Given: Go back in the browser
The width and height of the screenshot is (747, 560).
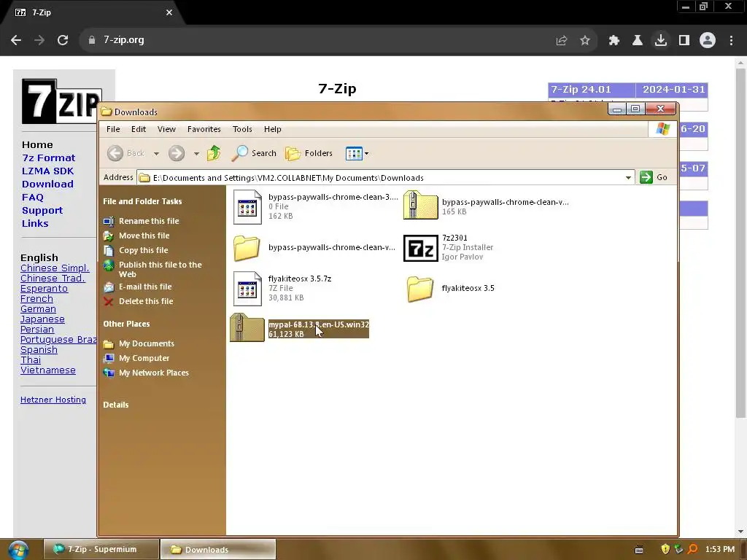Looking at the screenshot, I should tap(16, 40).
